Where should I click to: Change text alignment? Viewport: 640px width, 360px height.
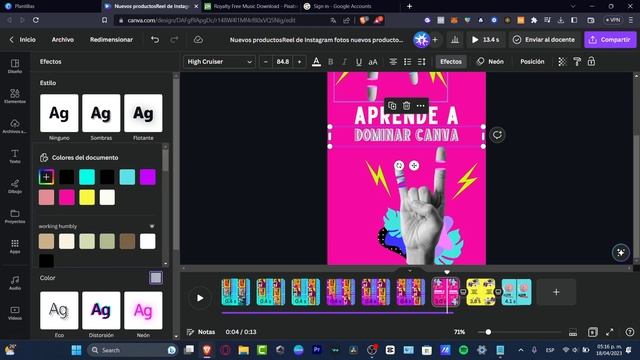click(393, 62)
